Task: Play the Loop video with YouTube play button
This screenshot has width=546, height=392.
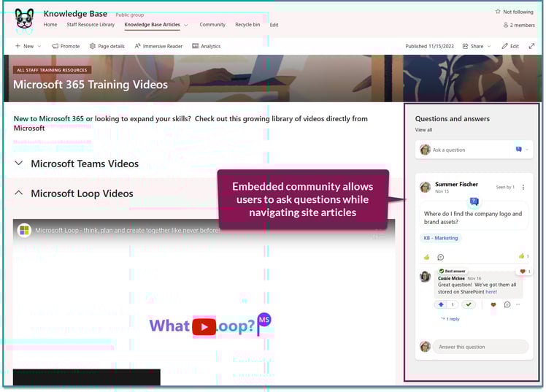Action: [x=204, y=327]
